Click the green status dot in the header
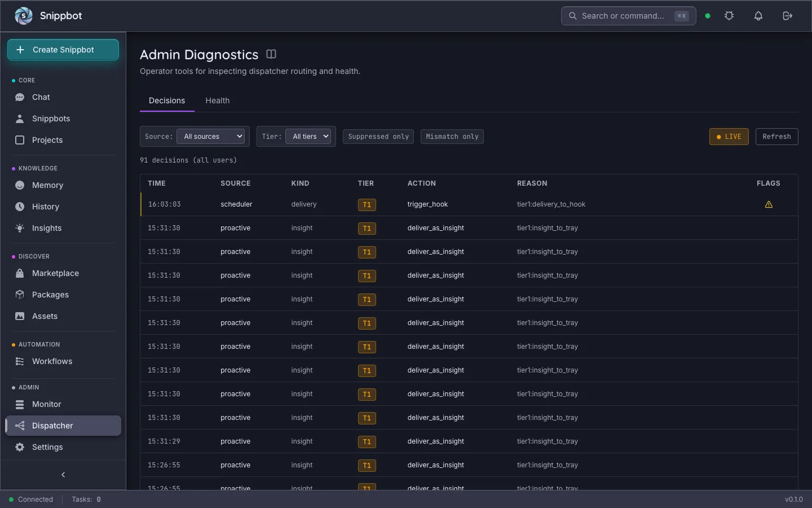This screenshot has width=812, height=508. (708, 16)
